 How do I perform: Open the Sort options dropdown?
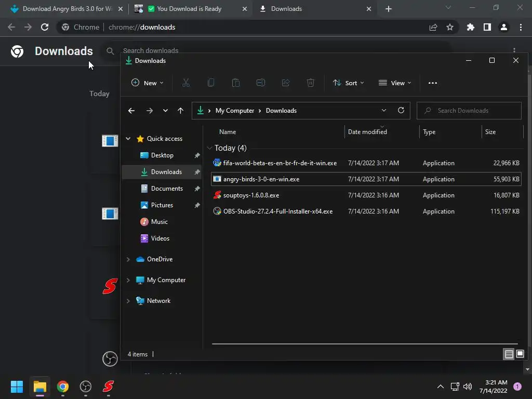pos(349,83)
